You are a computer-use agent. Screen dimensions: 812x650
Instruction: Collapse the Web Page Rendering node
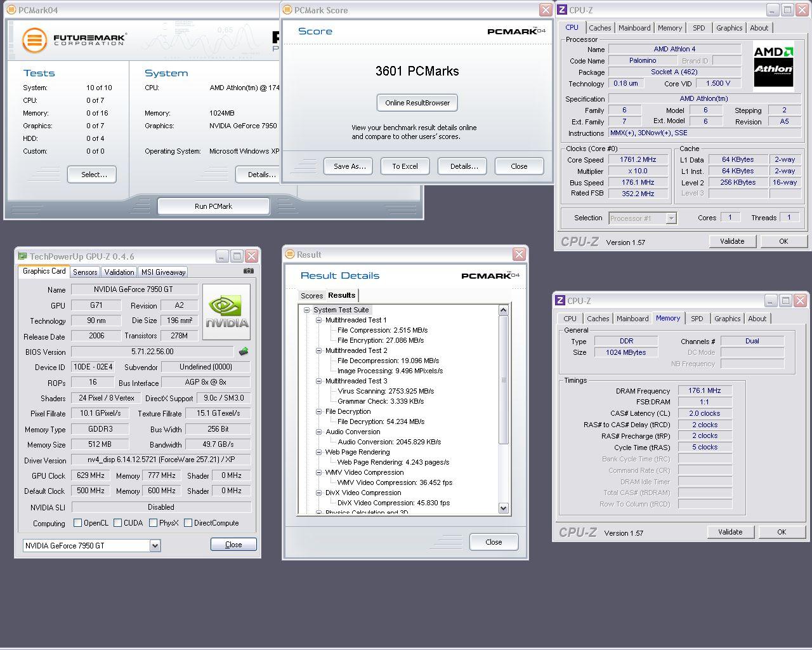pos(318,452)
